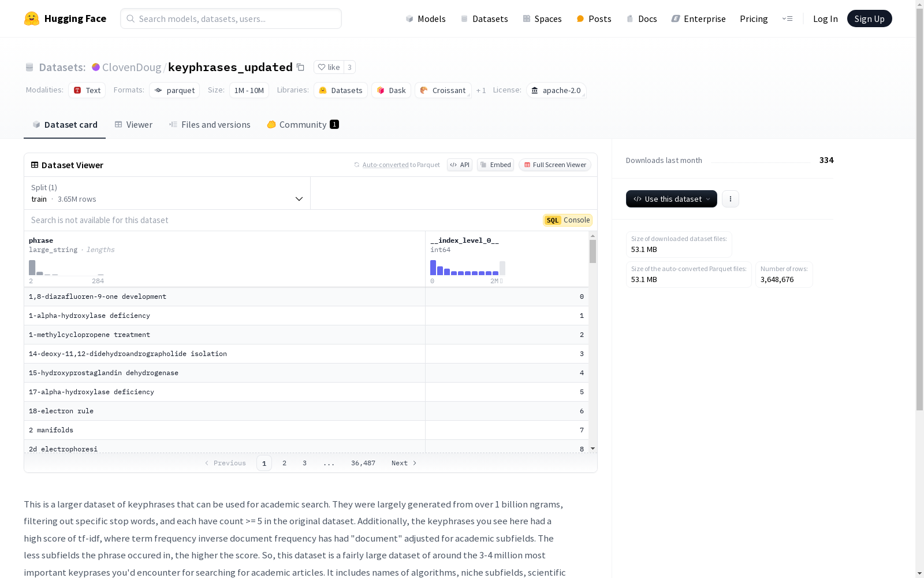Open Datasets in the top navigation
924x578 pixels.
coord(484,18)
